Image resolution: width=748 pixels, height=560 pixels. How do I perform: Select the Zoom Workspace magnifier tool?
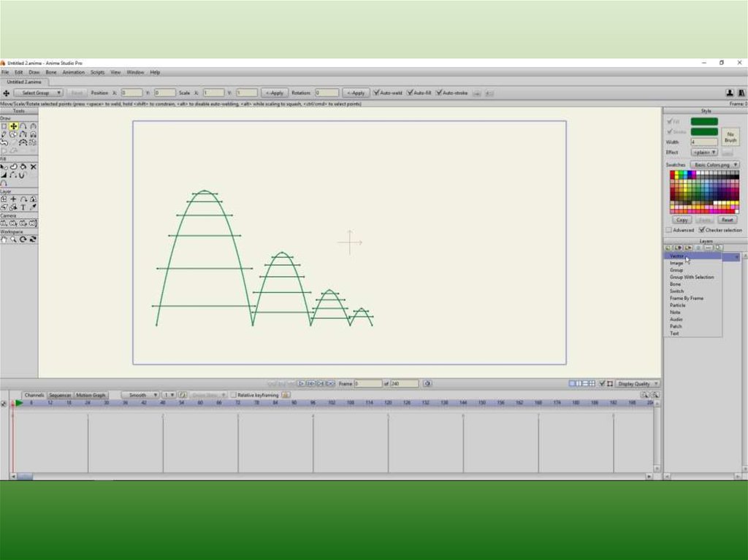pos(14,239)
